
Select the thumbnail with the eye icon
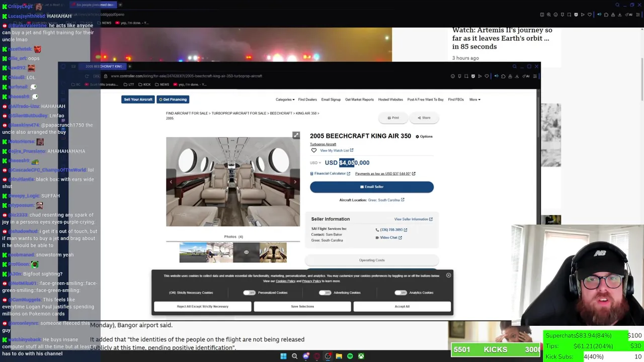(x=246, y=252)
